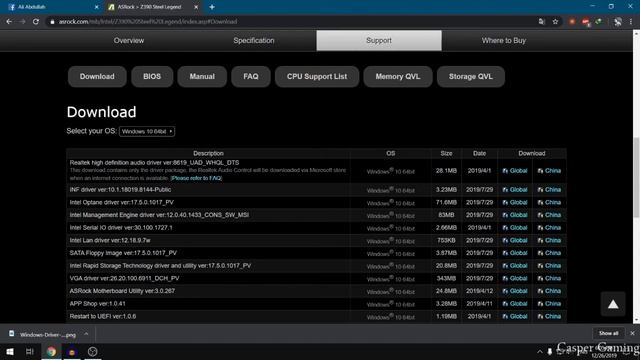Open the Windows Start menu

coord(10,351)
